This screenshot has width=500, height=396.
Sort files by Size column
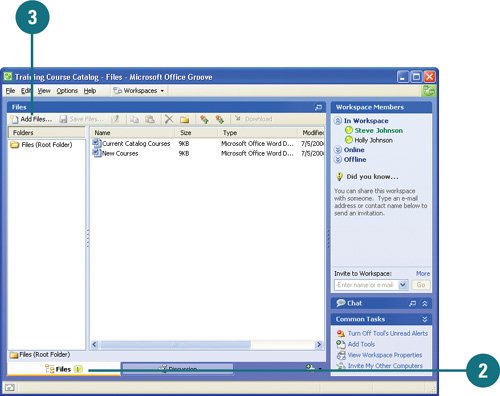point(196,133)
